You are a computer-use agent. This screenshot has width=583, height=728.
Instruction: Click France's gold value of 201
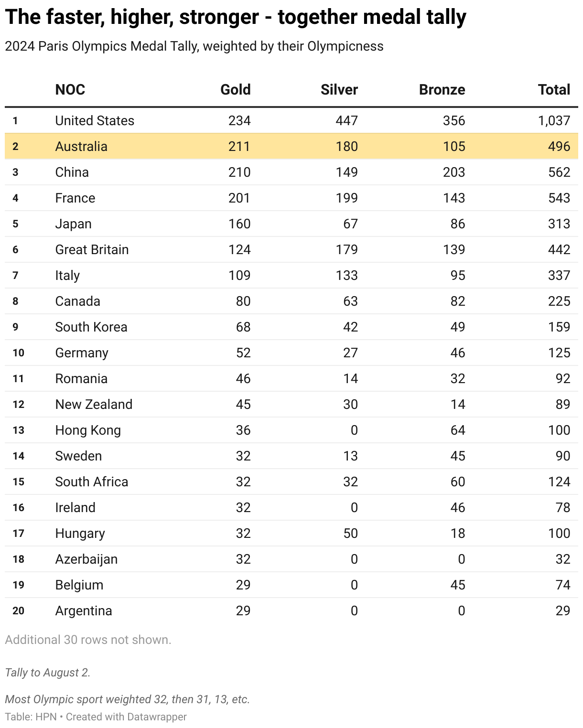(x=239, y=198)
